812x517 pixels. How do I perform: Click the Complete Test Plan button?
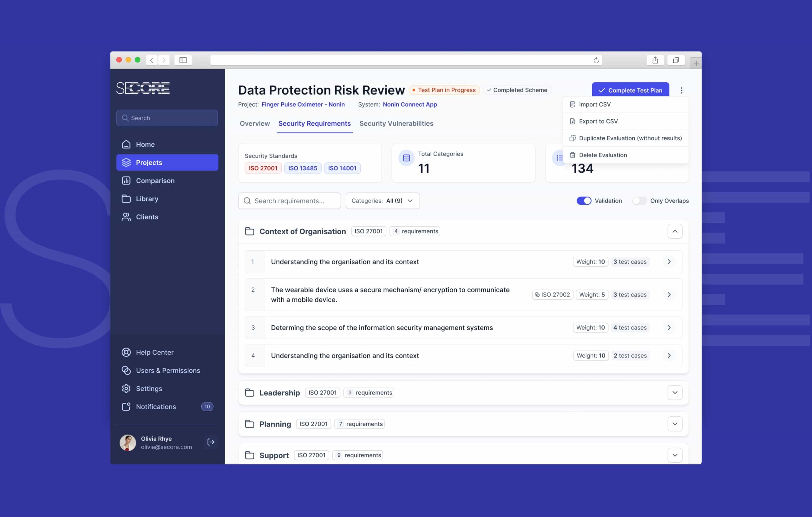tap(630, 90)
